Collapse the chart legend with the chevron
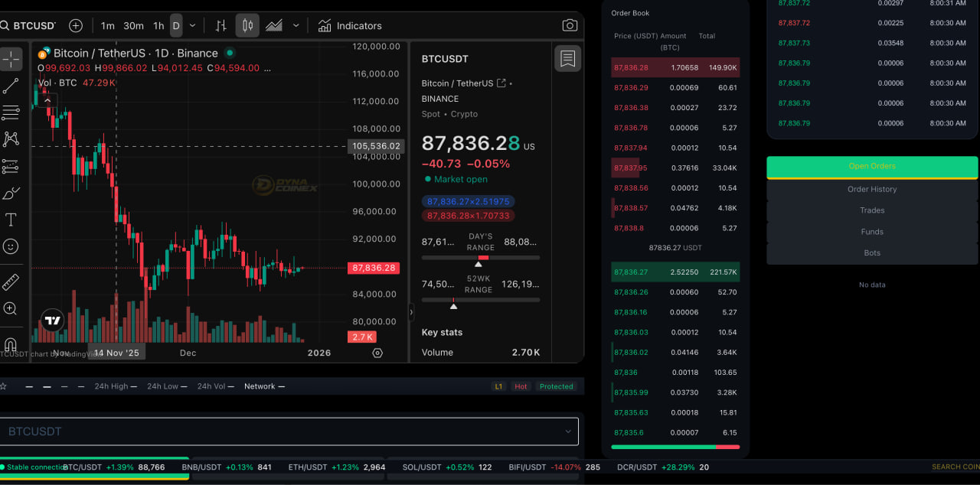Viewport: 980px width, 485px height. click(47, 100)
